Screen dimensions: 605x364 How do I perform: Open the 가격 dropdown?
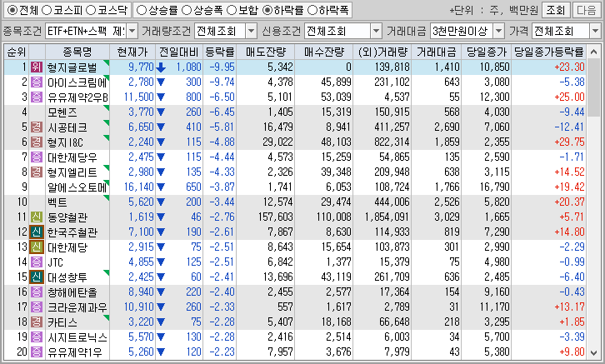[595, 31]
